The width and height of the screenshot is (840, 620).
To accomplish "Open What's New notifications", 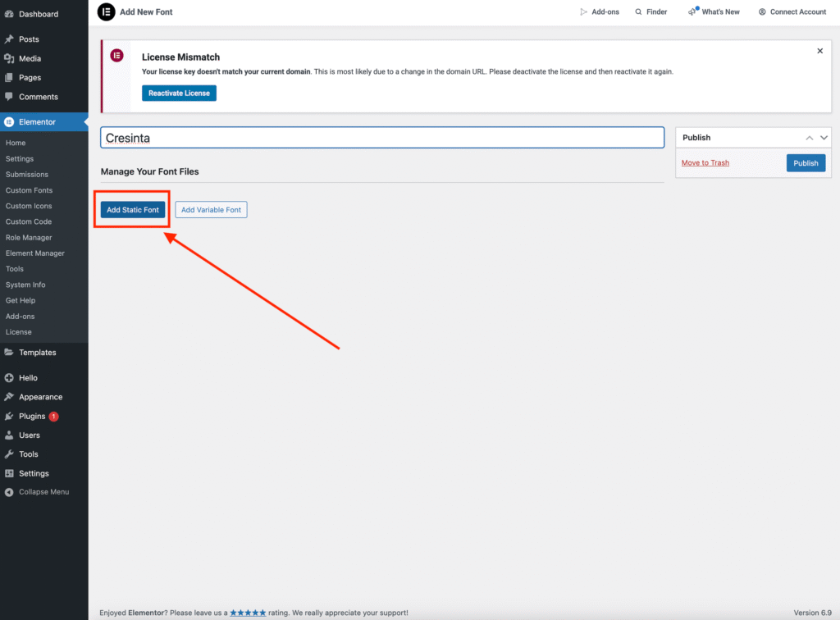I will [714, 12].
